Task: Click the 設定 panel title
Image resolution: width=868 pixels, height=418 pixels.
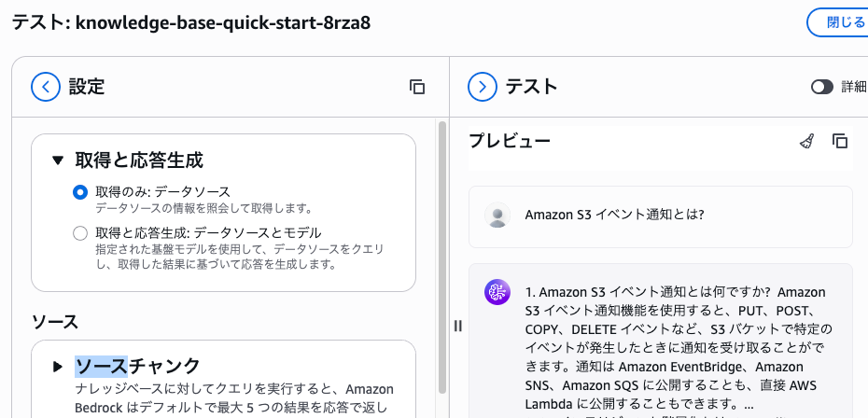Action: (87, 87)
